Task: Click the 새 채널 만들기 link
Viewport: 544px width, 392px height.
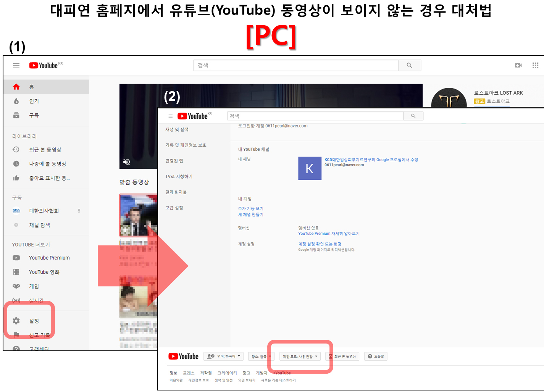Action: click(x=250, y=215)
